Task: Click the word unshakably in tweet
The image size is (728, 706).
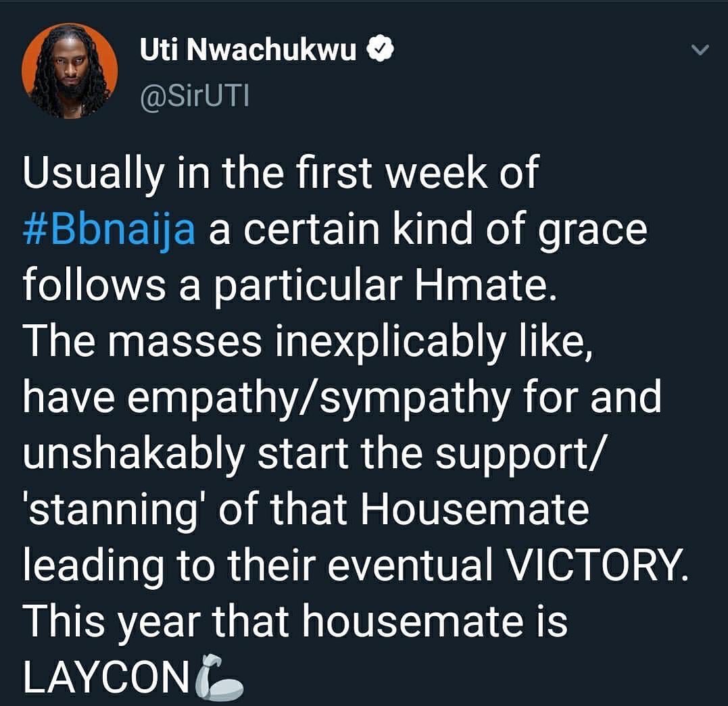Action: (x=134, y=454)
